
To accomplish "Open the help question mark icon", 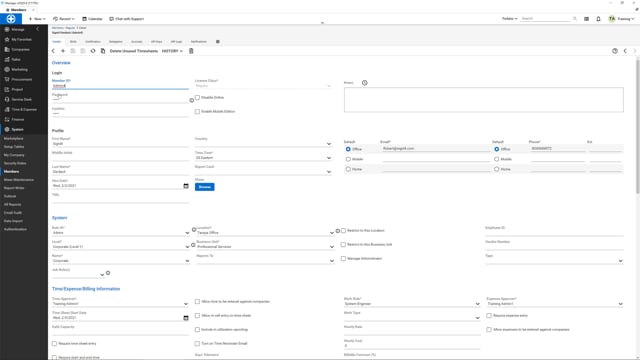I will (x=615, y=51).
